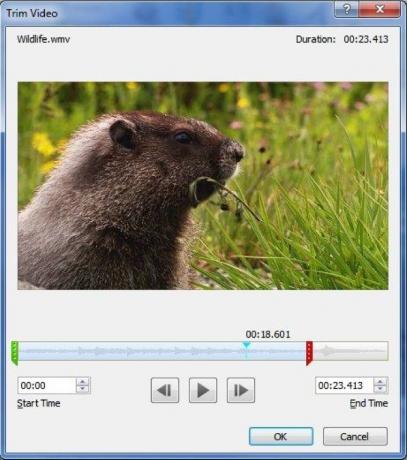Close the Trim Video dialog
Image resolution: width=407 pixels, height=460 pixels.
point(379,9)
